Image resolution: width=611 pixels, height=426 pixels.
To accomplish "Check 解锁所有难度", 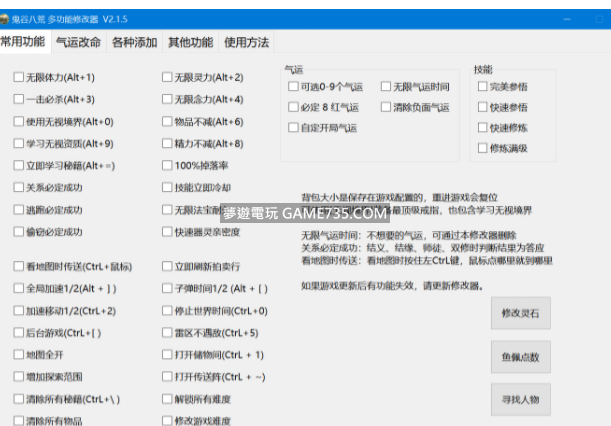I will coord(167,399).
